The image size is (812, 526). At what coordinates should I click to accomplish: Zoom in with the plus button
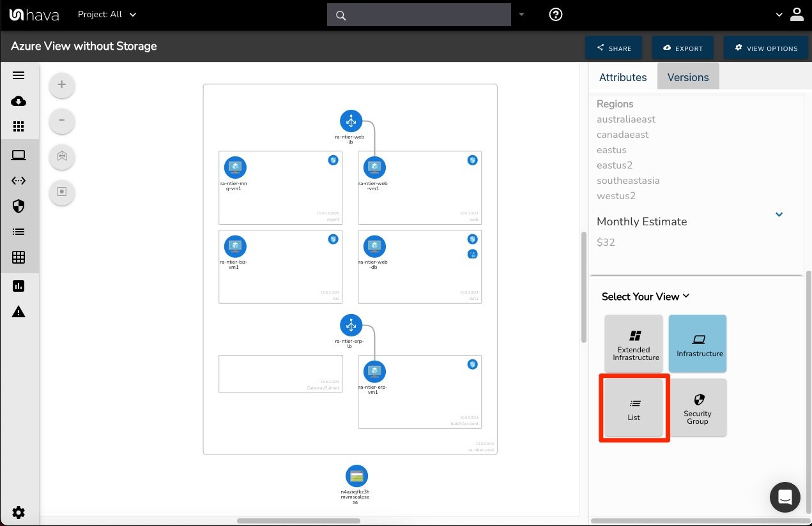(62, 85)
